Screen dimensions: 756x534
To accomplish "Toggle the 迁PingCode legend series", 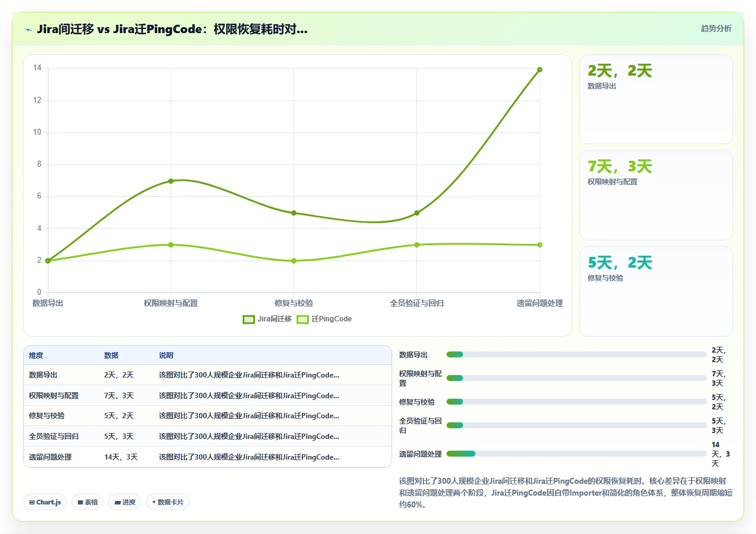I will pos(324,319).
